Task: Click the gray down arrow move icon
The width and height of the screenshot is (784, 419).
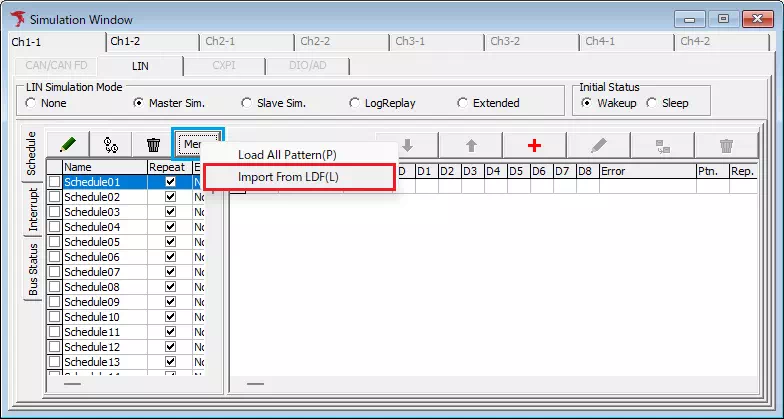Action: [407, 145]
